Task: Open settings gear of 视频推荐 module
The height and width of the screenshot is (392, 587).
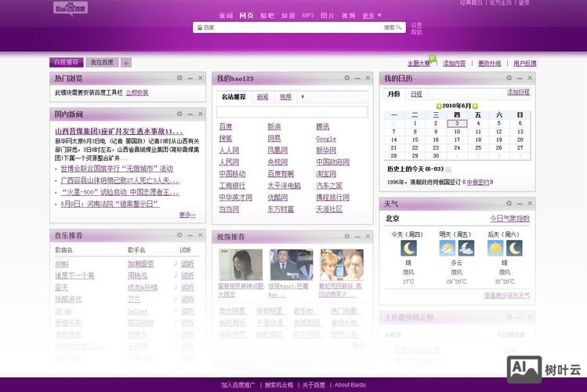Action: pyautogui.click(x=347, y=236)
